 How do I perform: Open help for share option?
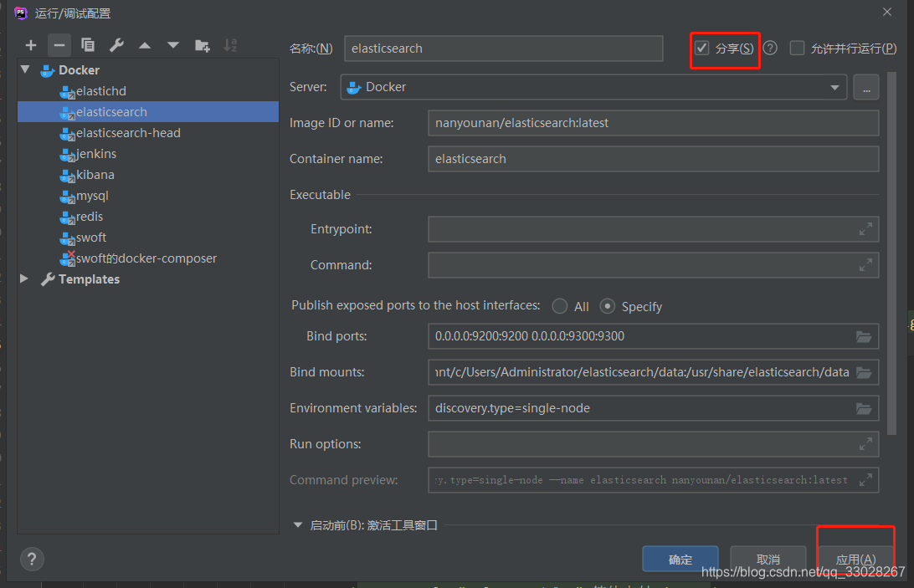click(x=770, y=48)
